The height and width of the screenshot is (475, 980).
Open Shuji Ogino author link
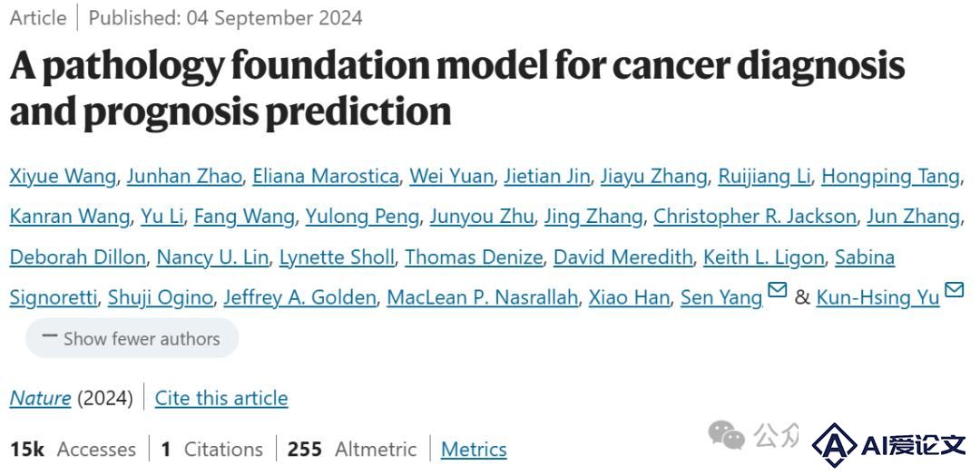(161, 297)
